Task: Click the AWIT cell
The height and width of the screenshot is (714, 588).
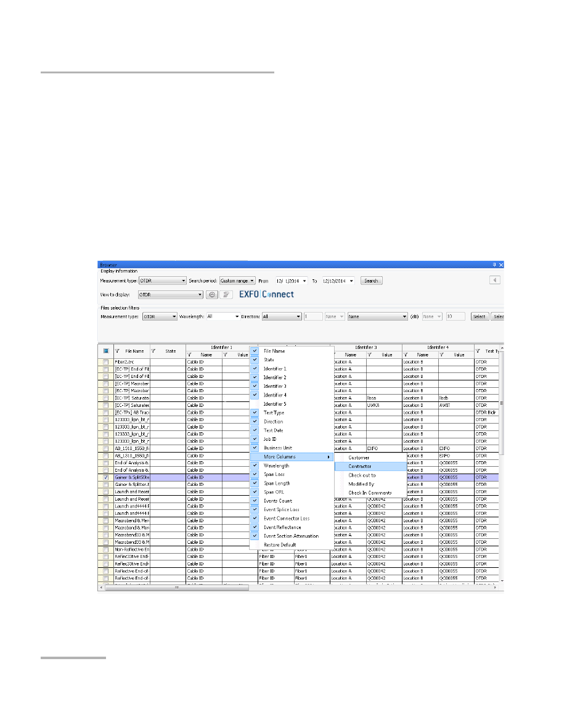Action: pyautogui.click(x=456, y=405)
